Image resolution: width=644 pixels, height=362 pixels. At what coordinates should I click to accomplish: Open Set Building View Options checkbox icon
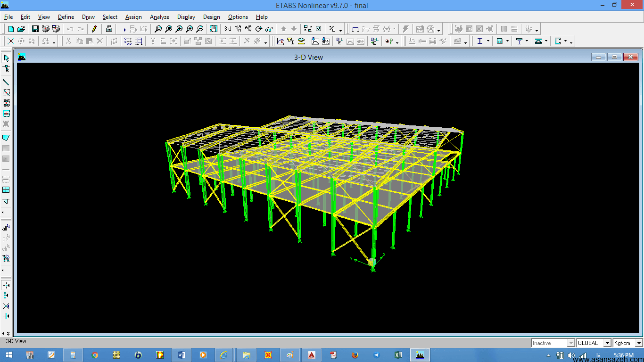point(319,29)
